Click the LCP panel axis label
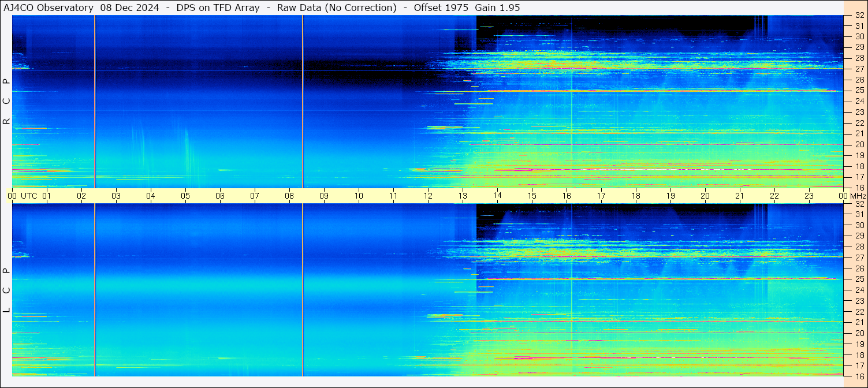 (6, 290)
